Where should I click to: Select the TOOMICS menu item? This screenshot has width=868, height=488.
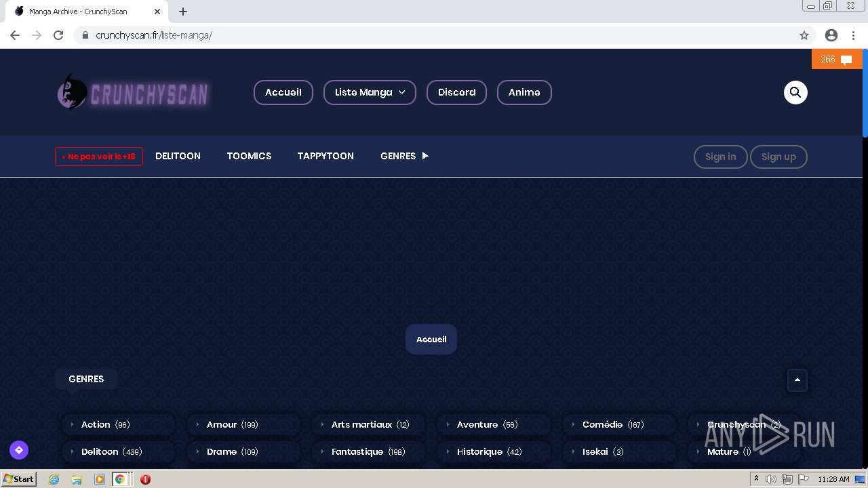(249, 156)
